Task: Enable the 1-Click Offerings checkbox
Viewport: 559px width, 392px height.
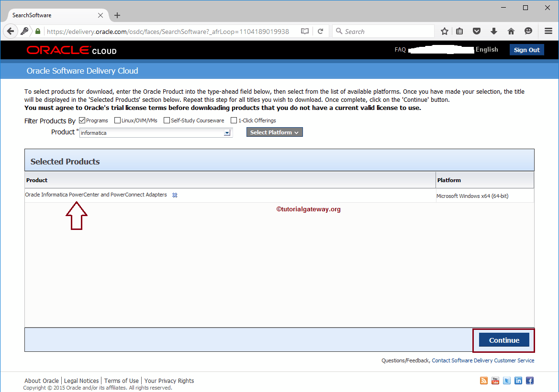Action: (x=234, y=120)
